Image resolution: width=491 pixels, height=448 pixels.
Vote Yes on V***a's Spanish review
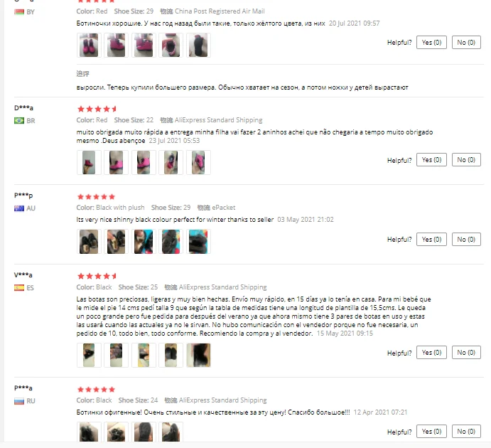[x=431, y=353]
